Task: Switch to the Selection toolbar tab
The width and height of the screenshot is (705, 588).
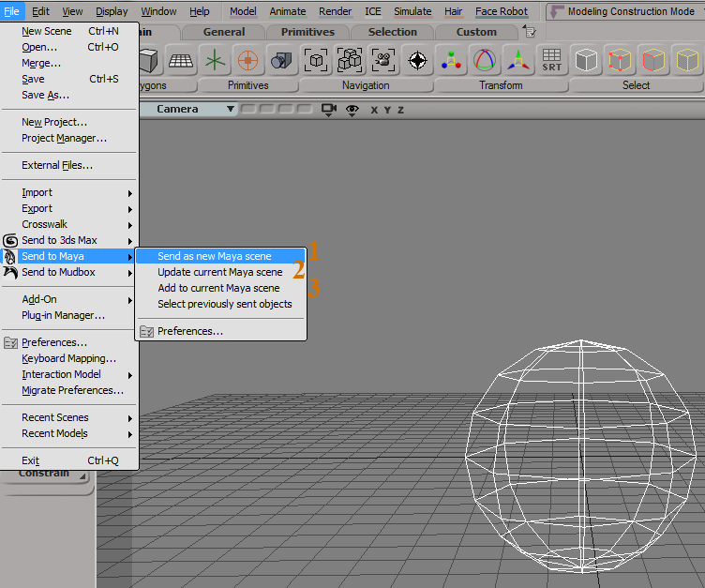Action: [x=393, y=32]
